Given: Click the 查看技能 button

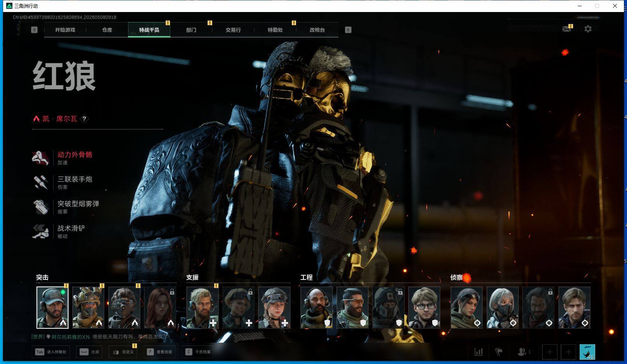Looking at the screenshot, I should pyautogui.click(x=159, y=352).
